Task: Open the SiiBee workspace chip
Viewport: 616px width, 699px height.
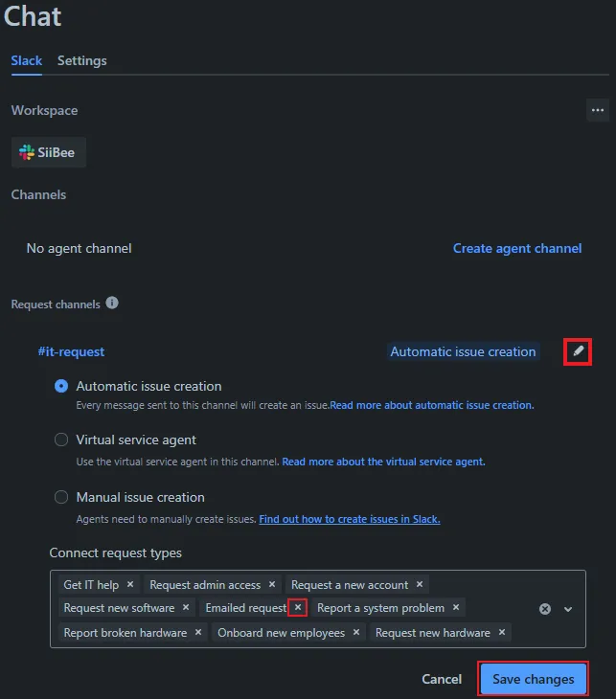Action: coord(49,152)
